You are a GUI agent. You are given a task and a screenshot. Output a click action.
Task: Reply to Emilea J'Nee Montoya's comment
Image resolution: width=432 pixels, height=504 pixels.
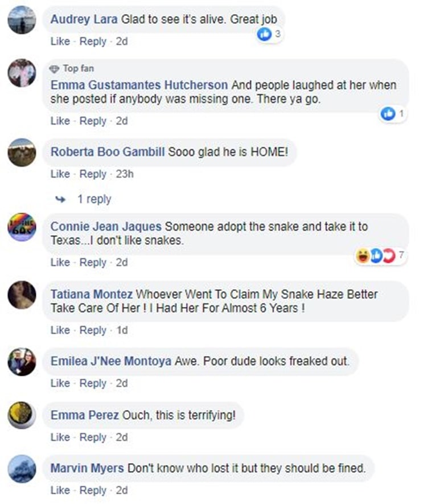[x=93, y=384]
